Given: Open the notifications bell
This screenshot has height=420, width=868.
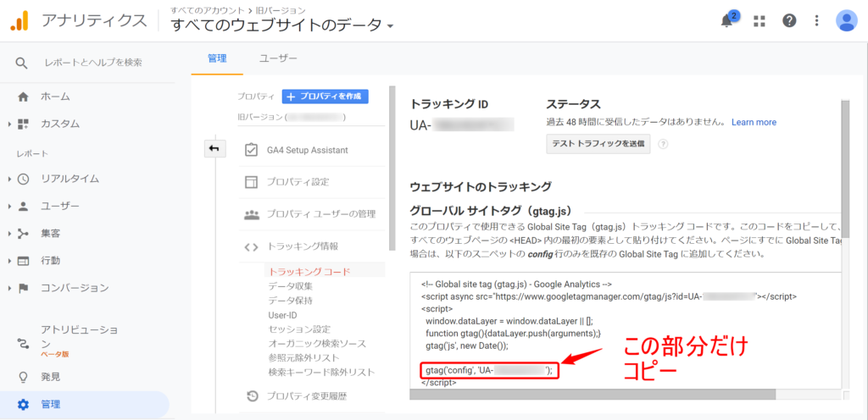Looking at the screenshot, I should coord(726,21).
